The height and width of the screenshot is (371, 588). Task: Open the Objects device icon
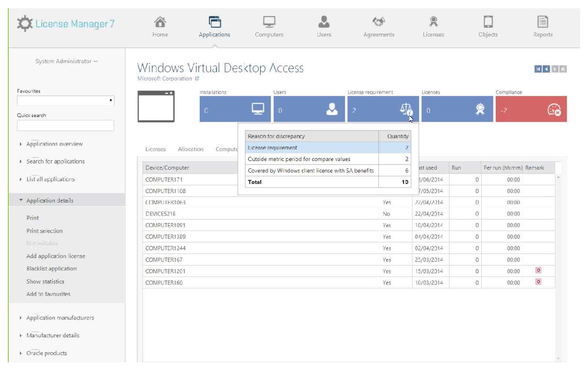click(488, 22)
